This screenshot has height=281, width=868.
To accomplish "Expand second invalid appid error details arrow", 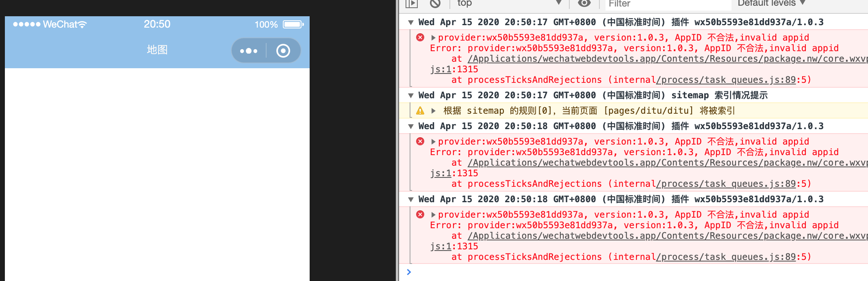I will click(x=433, y=142).
